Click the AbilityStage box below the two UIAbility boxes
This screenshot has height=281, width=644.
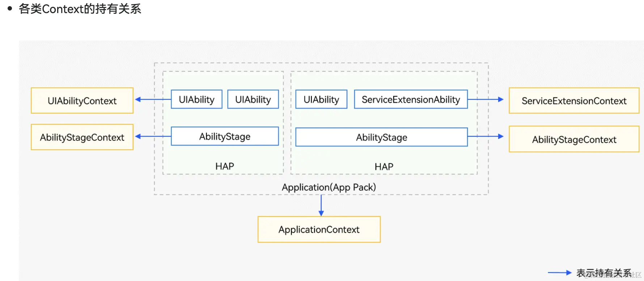pos(225,137)
